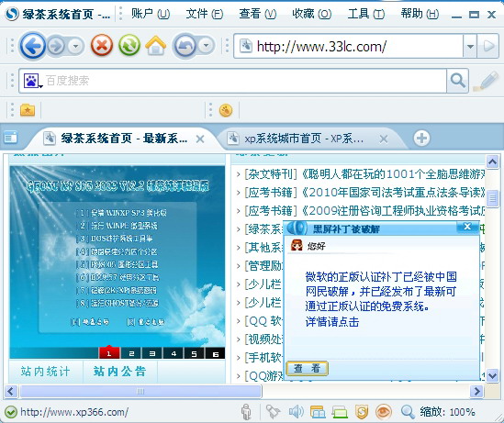Click the 查看 button in the popup
The image size is (504, 423).
tap(307, 368)
